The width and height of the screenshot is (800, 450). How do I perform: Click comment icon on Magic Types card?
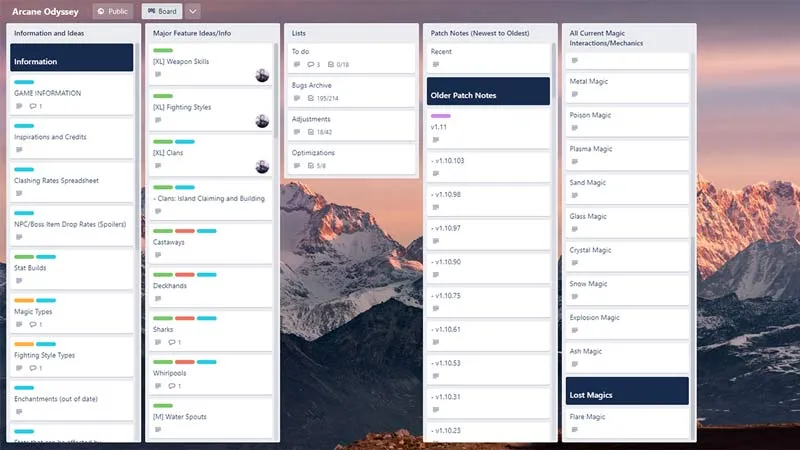(x=35, y=324)
